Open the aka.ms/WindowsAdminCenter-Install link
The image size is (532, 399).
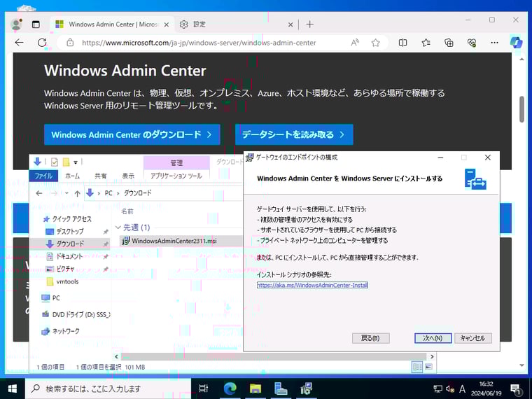(x=312, y=285)
